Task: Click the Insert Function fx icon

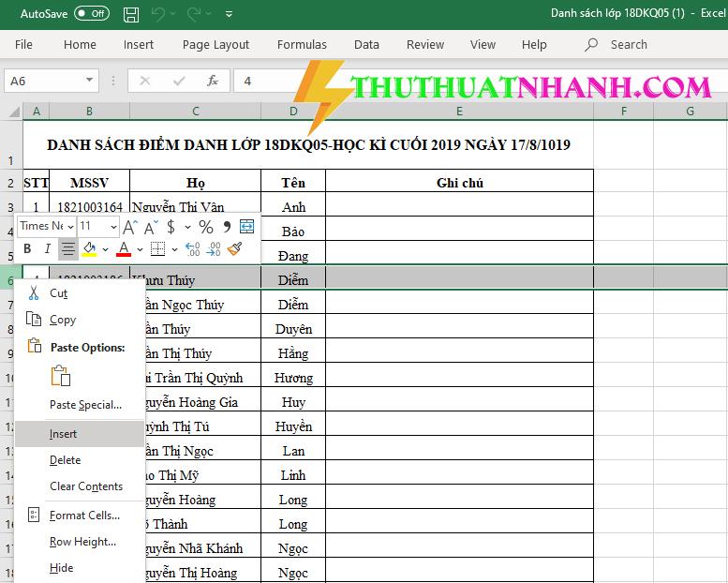Action: pyautogui.click(x=212, y=82)
